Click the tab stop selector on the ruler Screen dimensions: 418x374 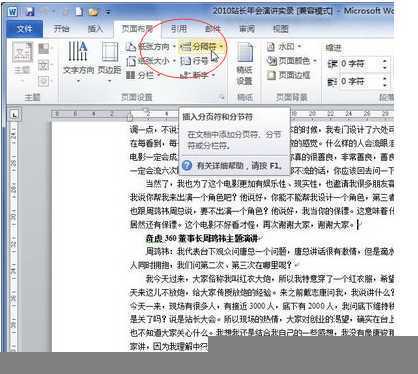coord(14,115)
